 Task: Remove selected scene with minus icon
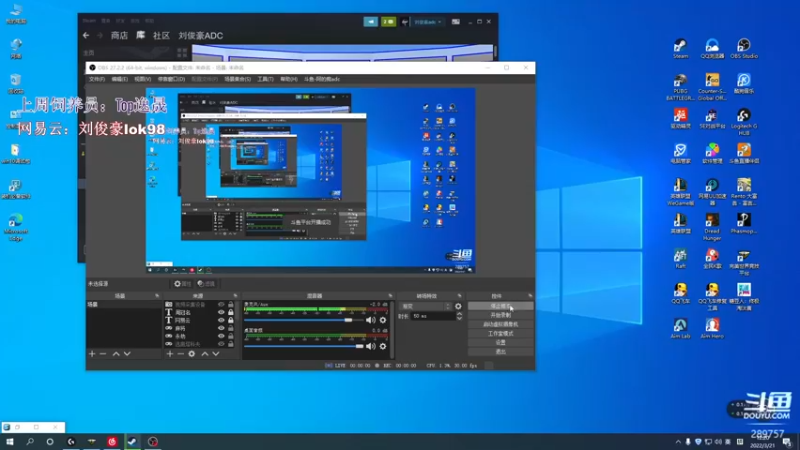point(103,354)
